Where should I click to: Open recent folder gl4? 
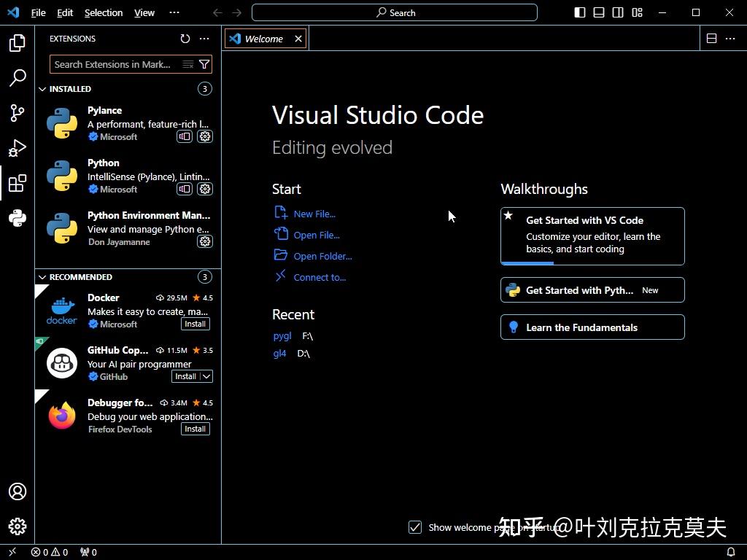(279, 354)
